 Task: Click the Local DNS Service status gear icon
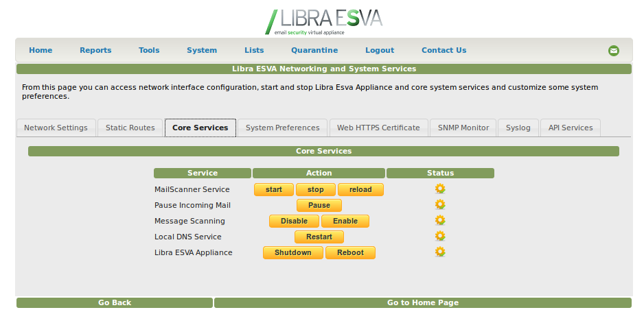[x=440, y=236]
